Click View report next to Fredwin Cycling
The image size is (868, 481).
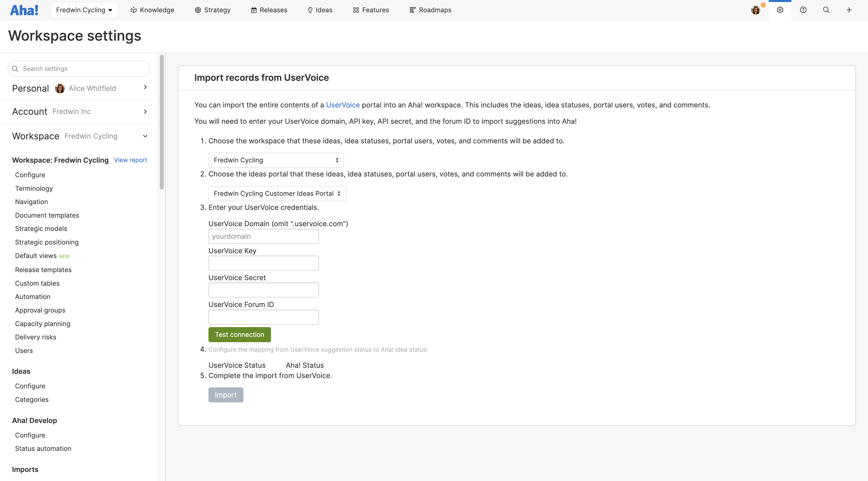tap(130, 160)
